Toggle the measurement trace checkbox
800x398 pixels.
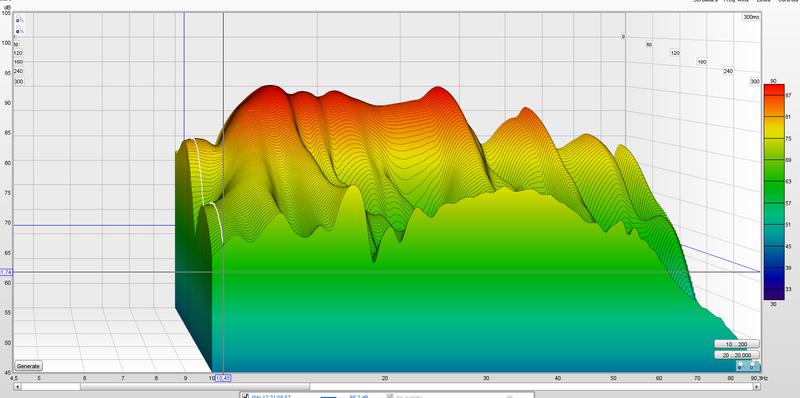245,396
